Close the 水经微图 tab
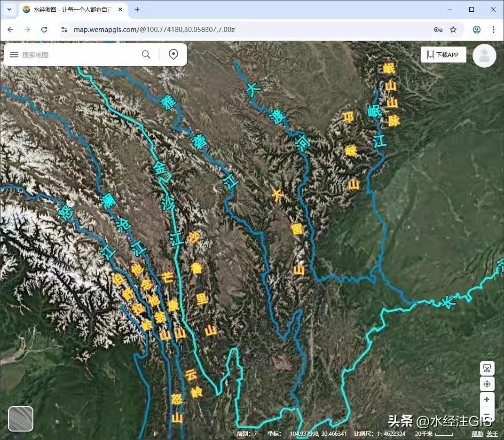This screenshot has height=440, width=504. 120,10
